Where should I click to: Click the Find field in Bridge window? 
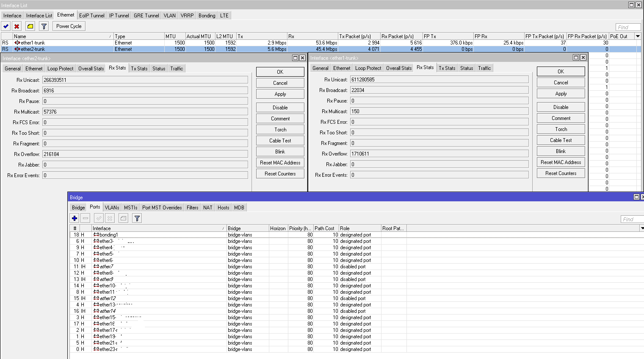633,220
